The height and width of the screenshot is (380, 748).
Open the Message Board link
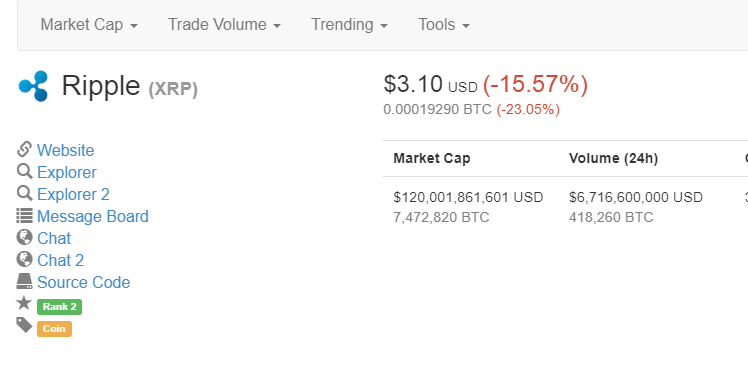tap(93, 216)
